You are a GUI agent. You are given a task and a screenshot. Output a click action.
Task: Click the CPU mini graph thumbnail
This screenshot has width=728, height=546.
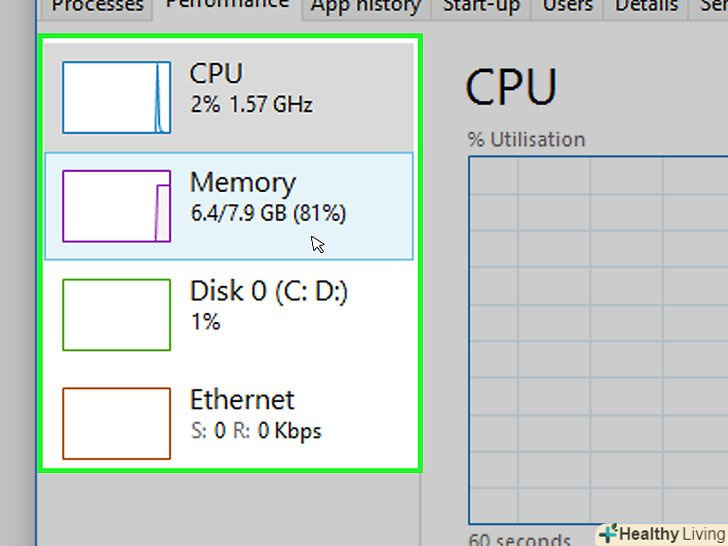116,97
